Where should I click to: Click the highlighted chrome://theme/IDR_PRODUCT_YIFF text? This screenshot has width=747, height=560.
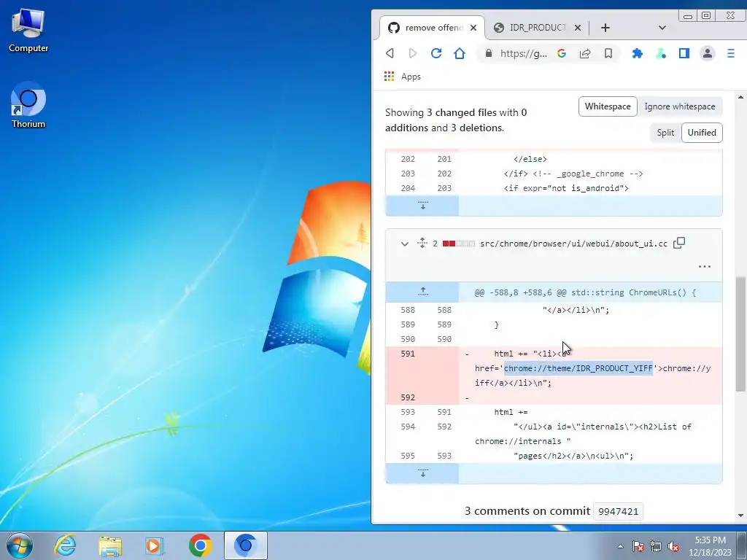(x=578, y=368)
